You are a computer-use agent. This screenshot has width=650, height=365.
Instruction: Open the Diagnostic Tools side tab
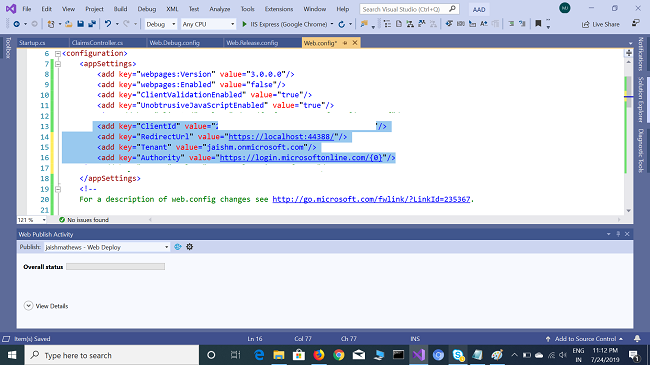641,151
